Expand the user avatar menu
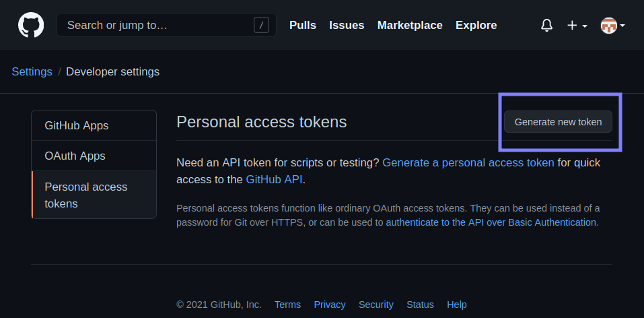Viewport: 644px width, 318px height. 612,26
